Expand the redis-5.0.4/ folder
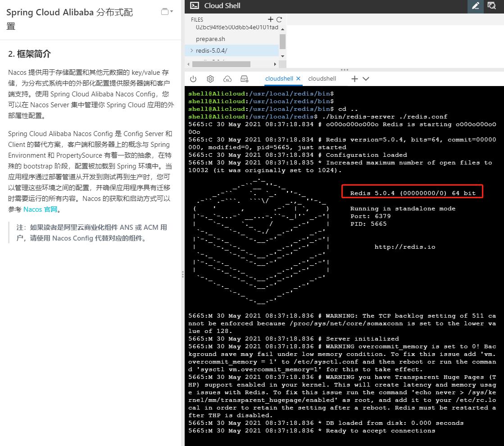This screenshot has width=504, height=446. click(192, 50)
